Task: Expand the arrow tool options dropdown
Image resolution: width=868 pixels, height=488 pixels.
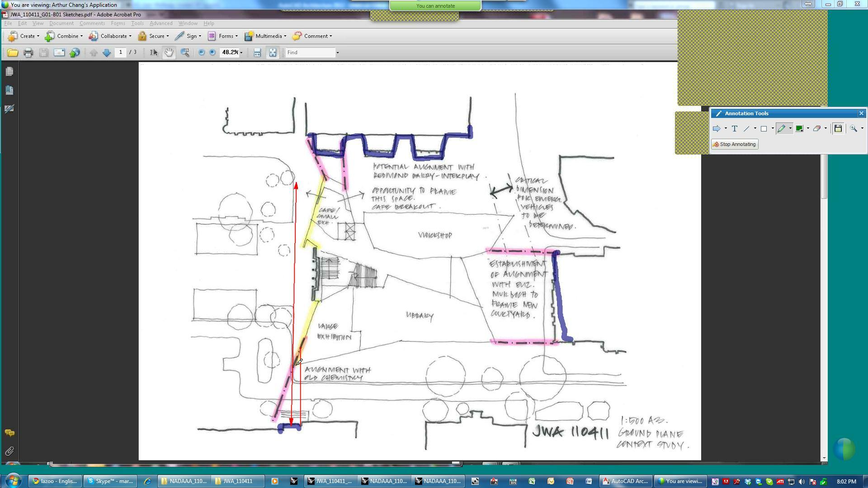Action: pyautogui.click(x=726, y=129)
